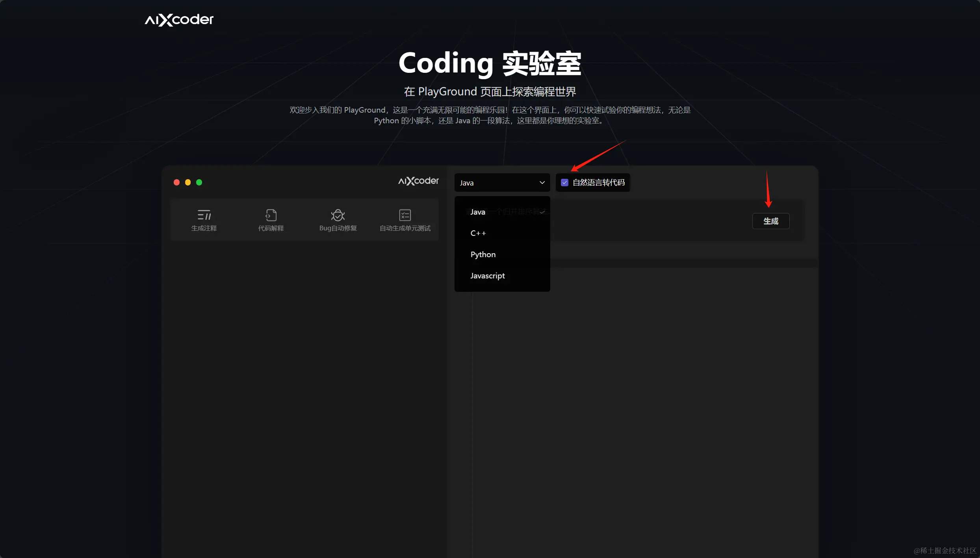Screen dimensions: 980x558
Task: Click the green maximize dot of the panel
Action: coord(199,182)
